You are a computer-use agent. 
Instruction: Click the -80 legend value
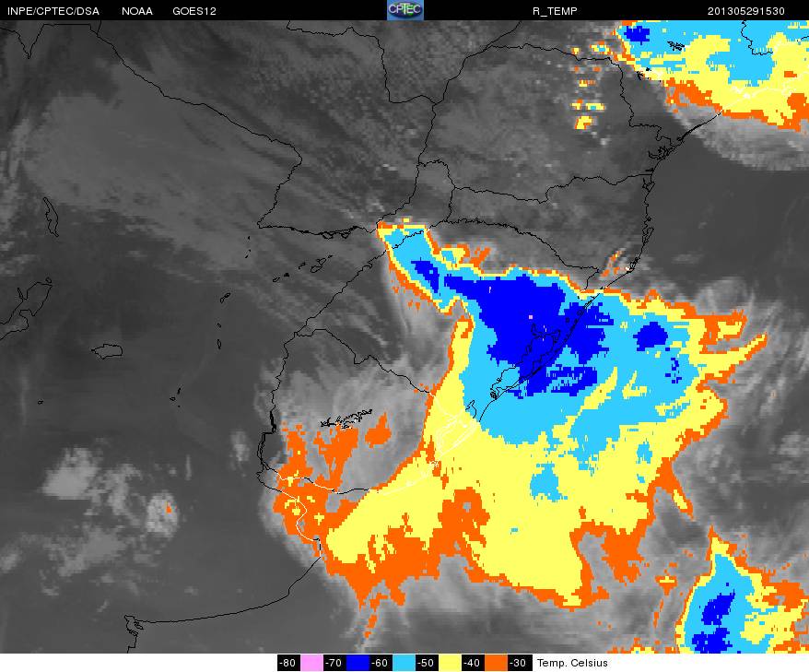tap(288, 663)
